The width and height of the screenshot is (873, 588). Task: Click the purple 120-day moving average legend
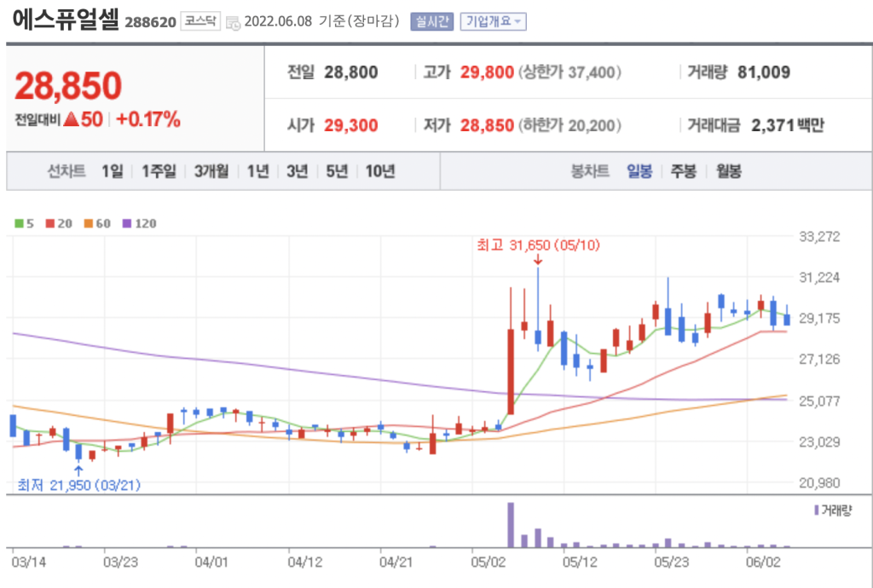(140, 223)
